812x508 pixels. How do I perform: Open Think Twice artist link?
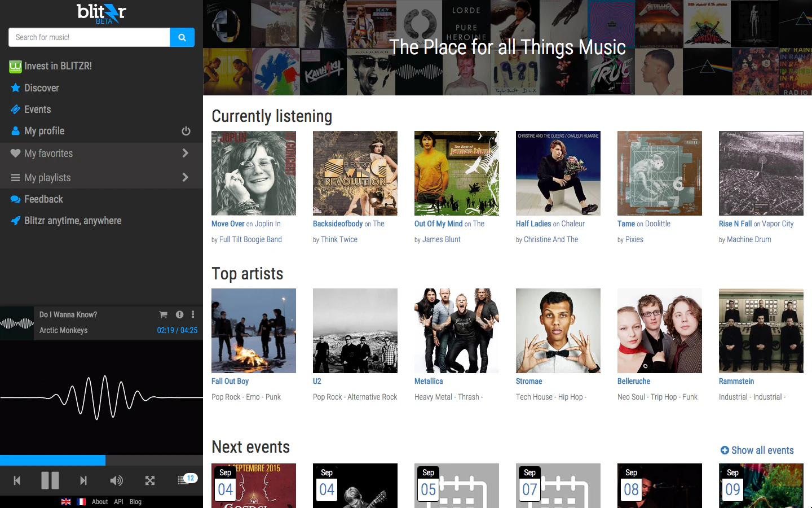pyautogui.click(x=339, y=240)
